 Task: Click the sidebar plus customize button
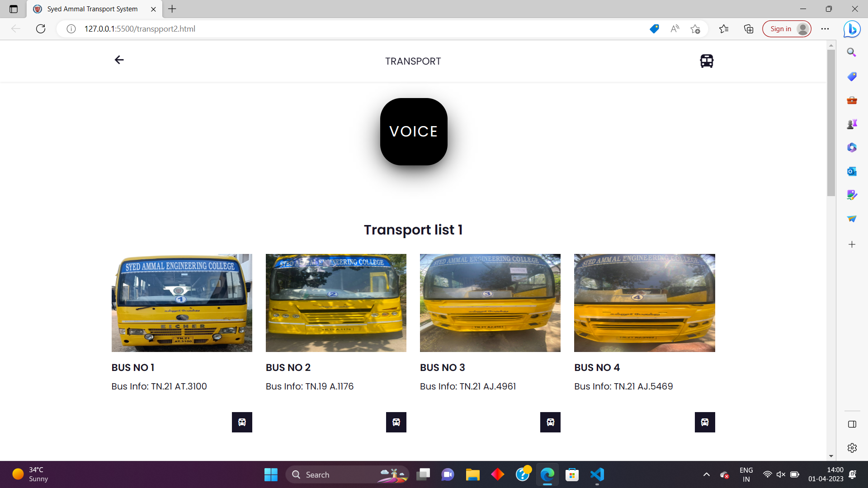(852, 244)
